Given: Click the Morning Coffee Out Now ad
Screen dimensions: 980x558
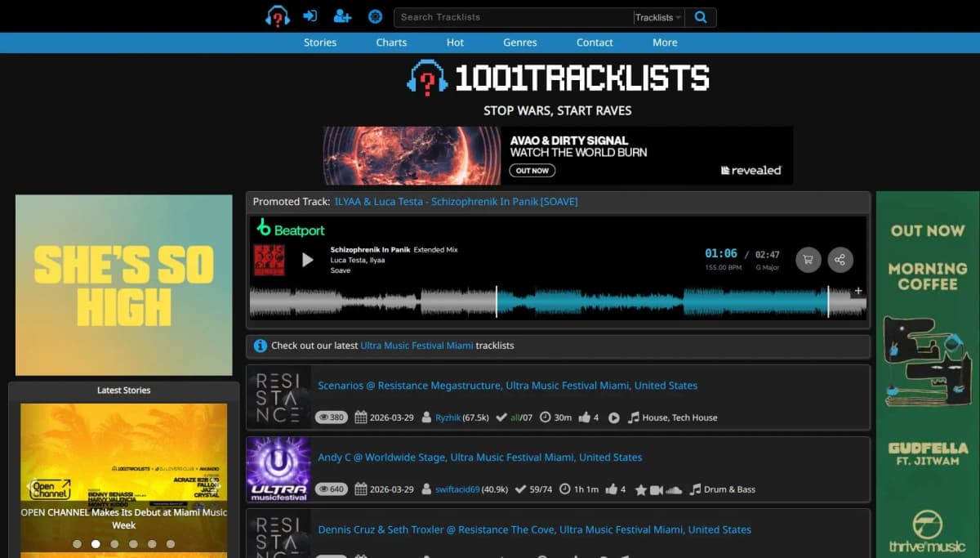Looking at the screenshot, I should (928, 374).
